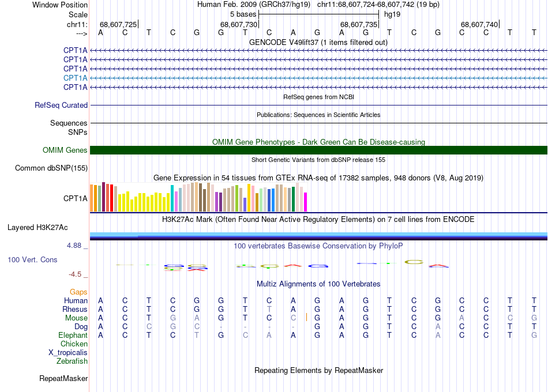Click the 5 bases scale bar

coord(318,14)
